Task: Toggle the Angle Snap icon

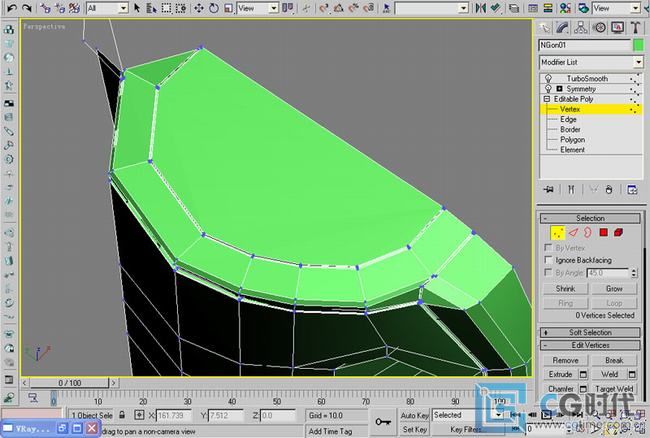Action: point(339,8)
